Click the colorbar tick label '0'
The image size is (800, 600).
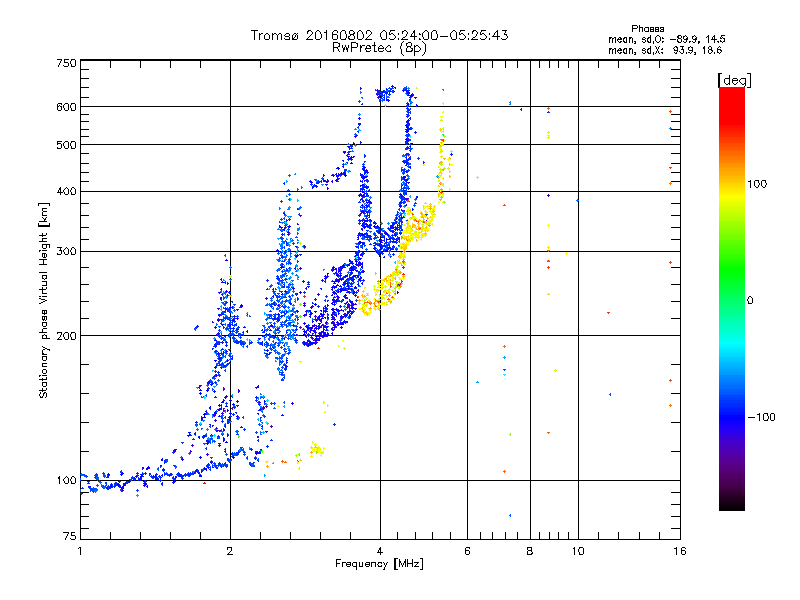[x=750, y=301]
